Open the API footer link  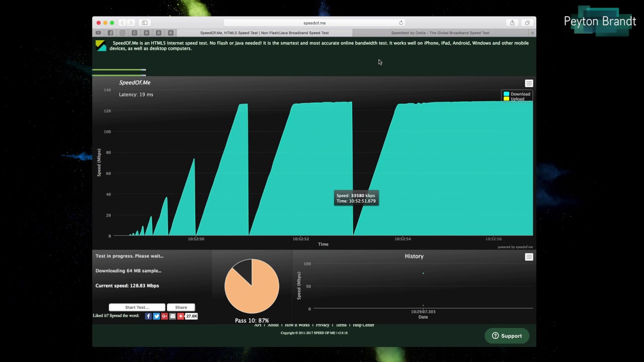coord(258,325)
